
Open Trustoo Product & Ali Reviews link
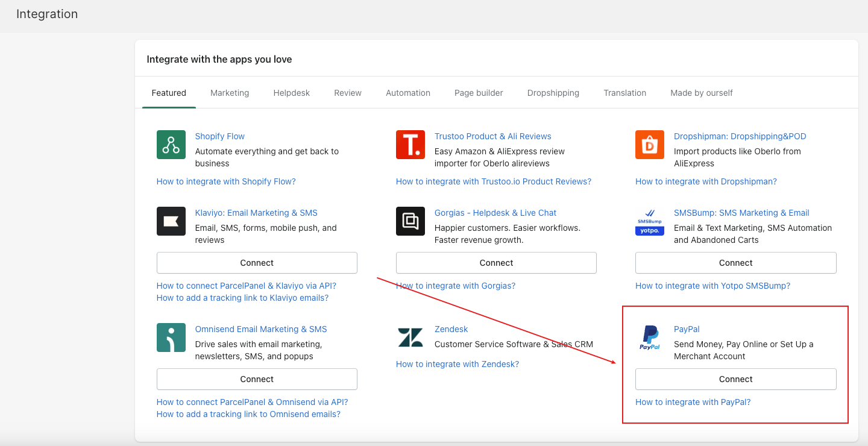[x=493, y=136]
